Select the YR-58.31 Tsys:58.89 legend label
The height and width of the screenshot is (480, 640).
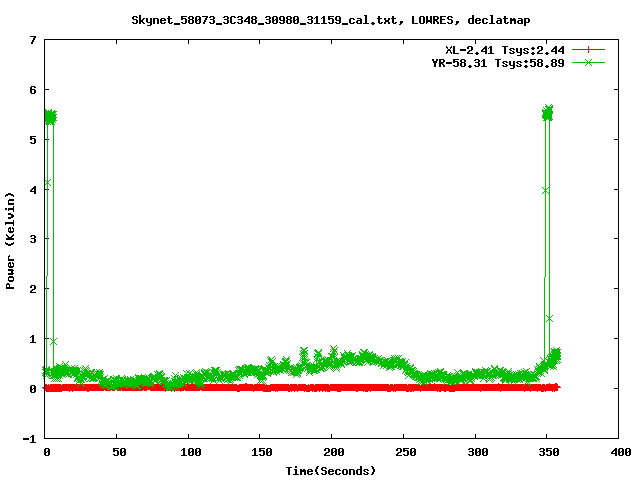point(498,63)
